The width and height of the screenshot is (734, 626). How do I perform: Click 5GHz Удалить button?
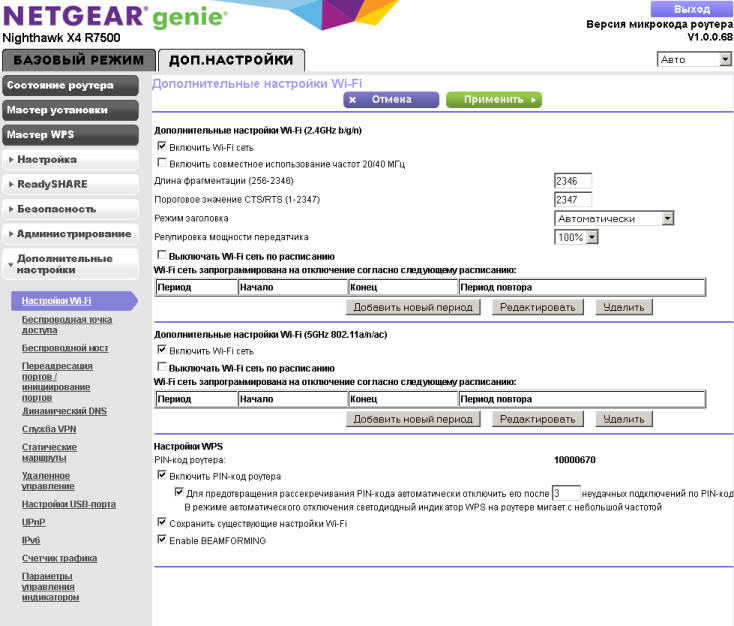coord(624,419)
